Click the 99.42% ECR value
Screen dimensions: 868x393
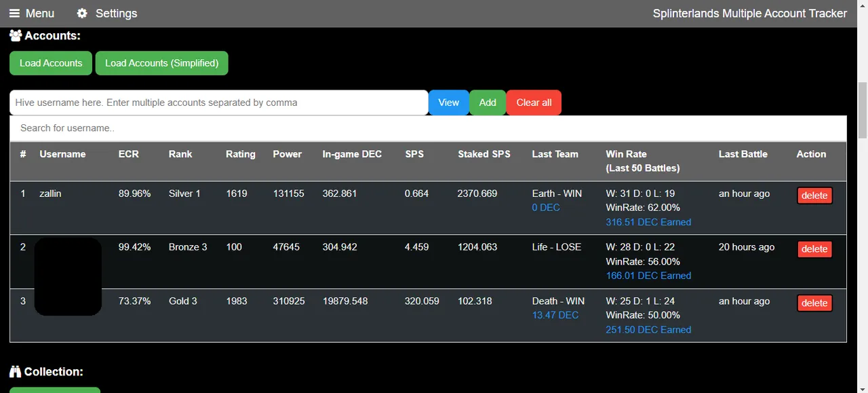(x=134, y=247)
